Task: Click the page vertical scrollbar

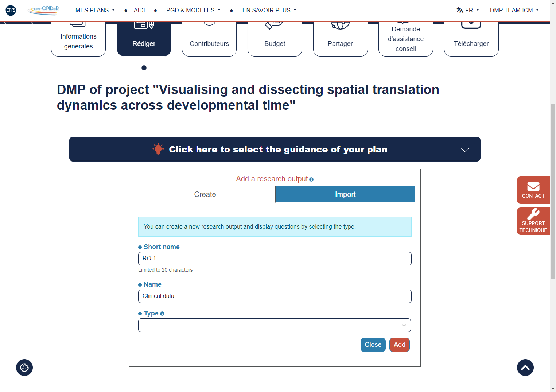Action: (553, 191)
